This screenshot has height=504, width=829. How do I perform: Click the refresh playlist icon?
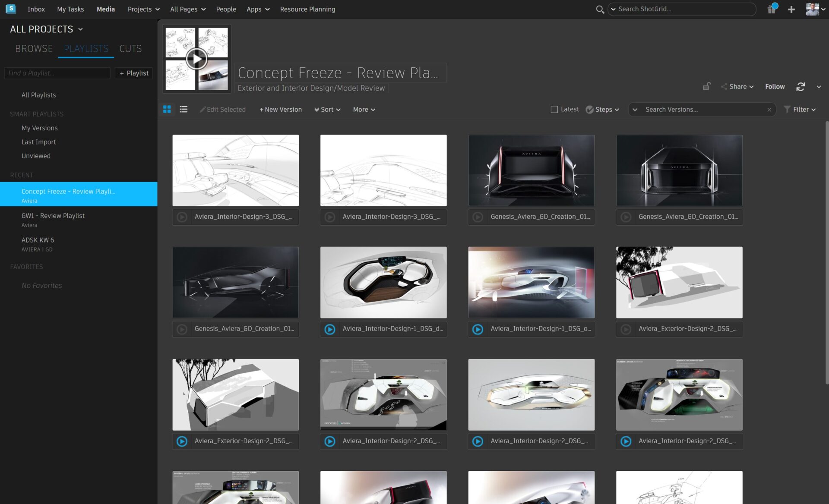pos(800,87)
